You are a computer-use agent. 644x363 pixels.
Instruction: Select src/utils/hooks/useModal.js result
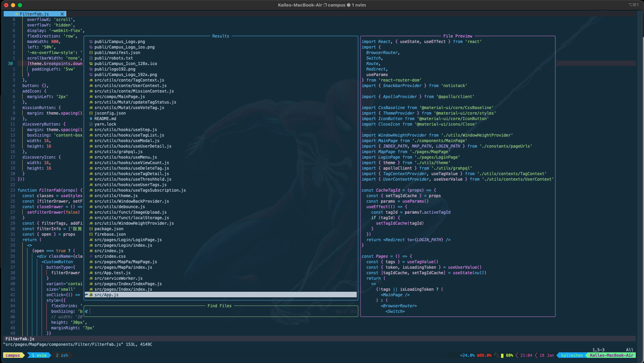[127, 141]
